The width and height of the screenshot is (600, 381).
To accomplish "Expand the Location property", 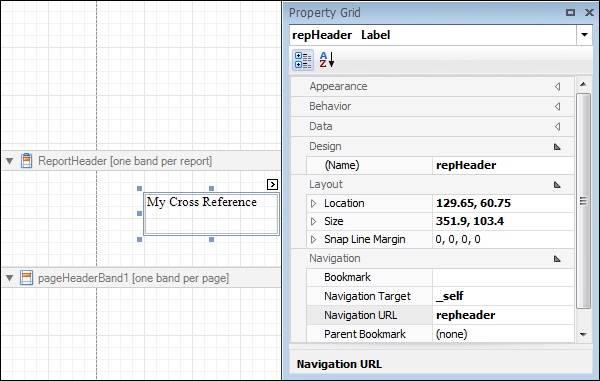I will [313, 204].
